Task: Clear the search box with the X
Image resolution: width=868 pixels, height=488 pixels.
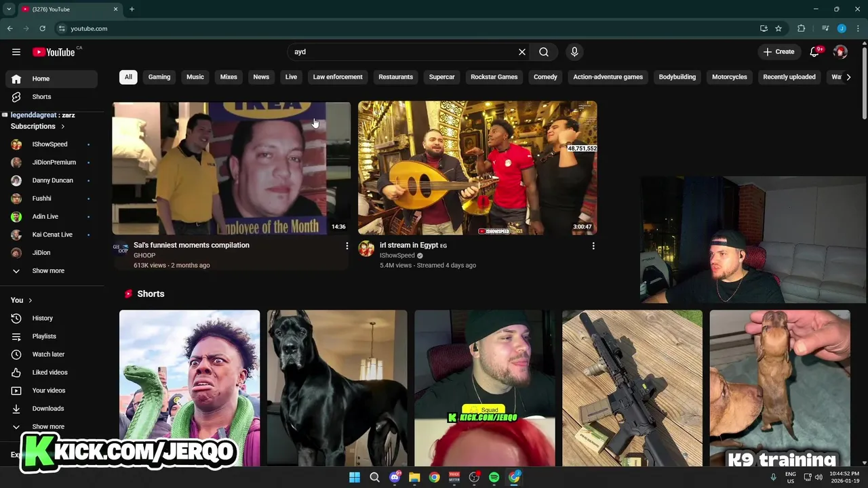Action: [522, 52]
